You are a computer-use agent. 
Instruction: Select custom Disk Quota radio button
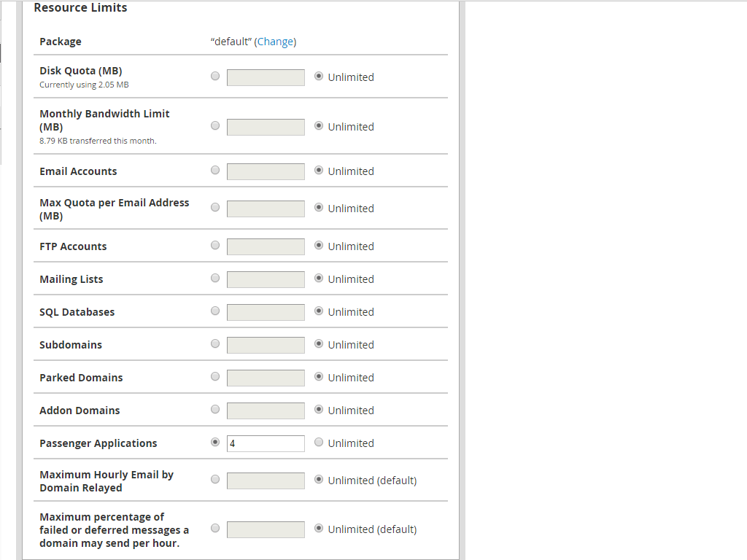coord(214,76)
